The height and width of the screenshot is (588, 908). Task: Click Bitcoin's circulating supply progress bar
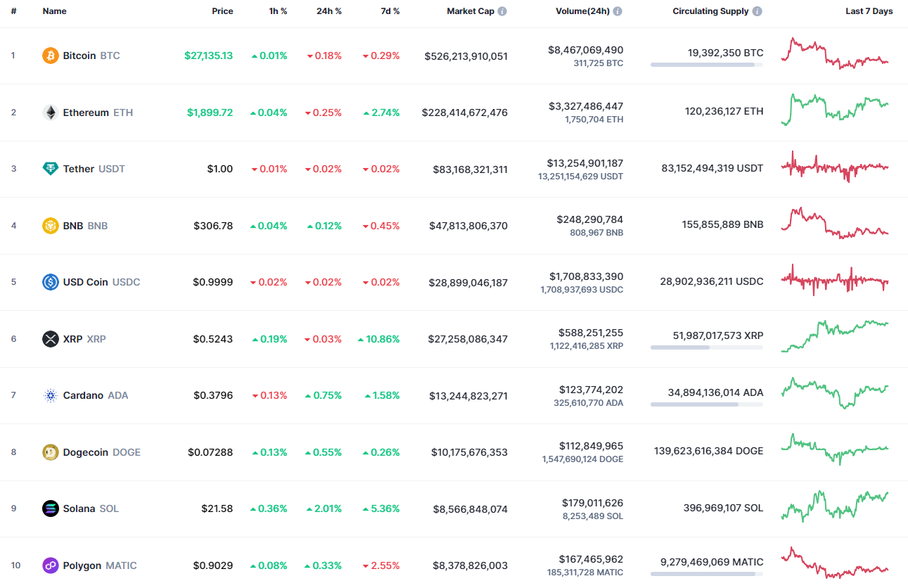click(x=706, y=64)
